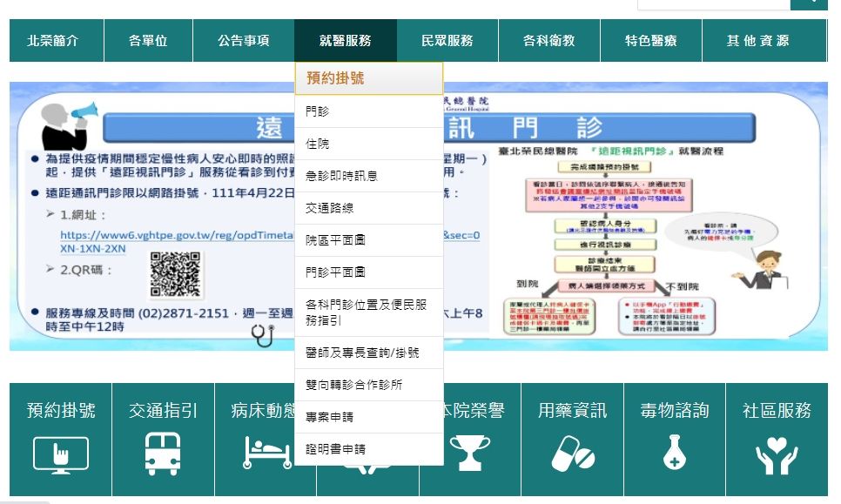Click the bus icon for 交通指引
This screenshot has height=504, width=841.
pos(163,453)
